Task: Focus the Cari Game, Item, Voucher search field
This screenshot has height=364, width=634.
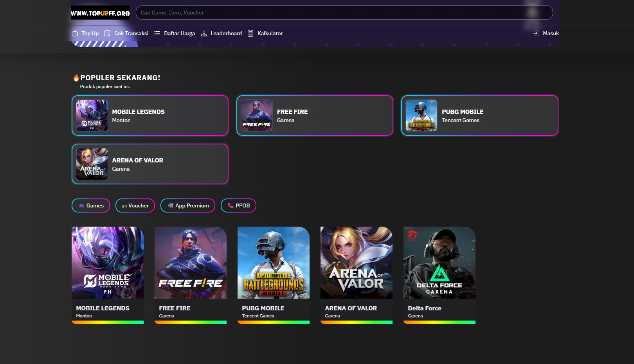Action: 344,13
